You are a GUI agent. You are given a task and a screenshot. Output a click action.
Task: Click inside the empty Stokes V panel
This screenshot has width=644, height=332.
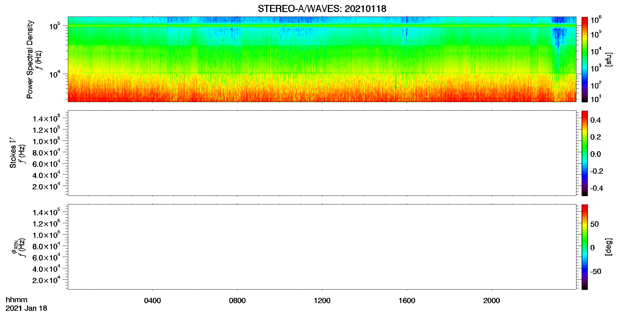[322, 153]
